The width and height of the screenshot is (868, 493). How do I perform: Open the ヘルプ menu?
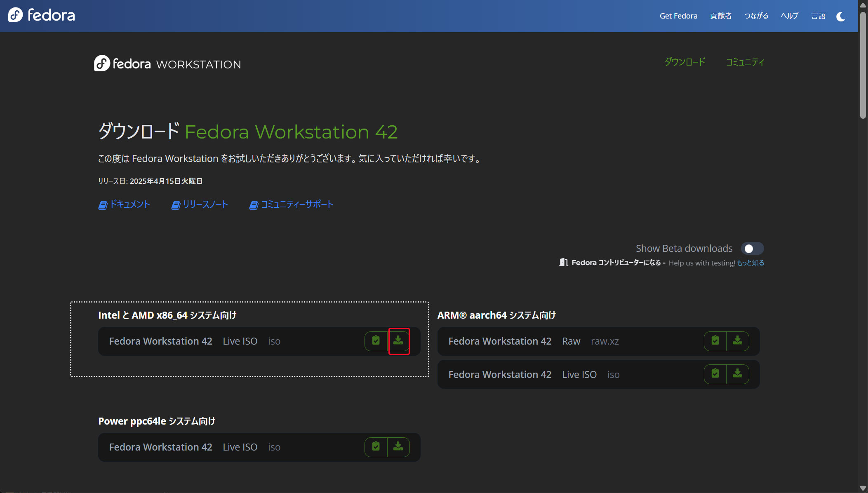pyautogui.click(x=790, y=16)
